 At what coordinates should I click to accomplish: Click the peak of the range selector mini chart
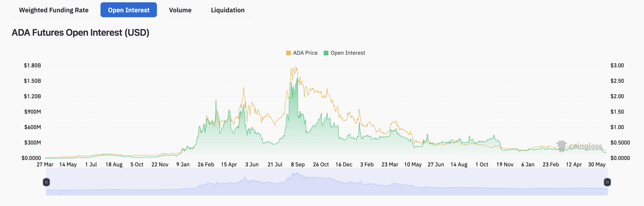click(x=296, y=174)
